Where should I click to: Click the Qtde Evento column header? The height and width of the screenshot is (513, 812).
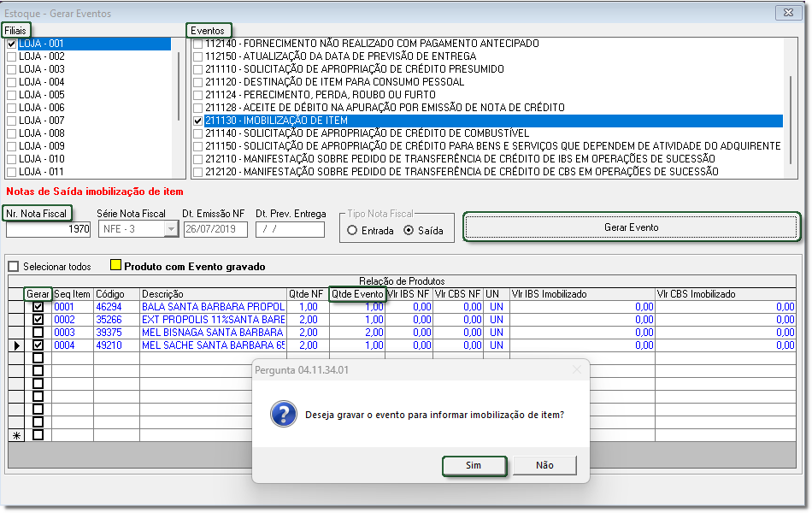(x=357, y=294)
